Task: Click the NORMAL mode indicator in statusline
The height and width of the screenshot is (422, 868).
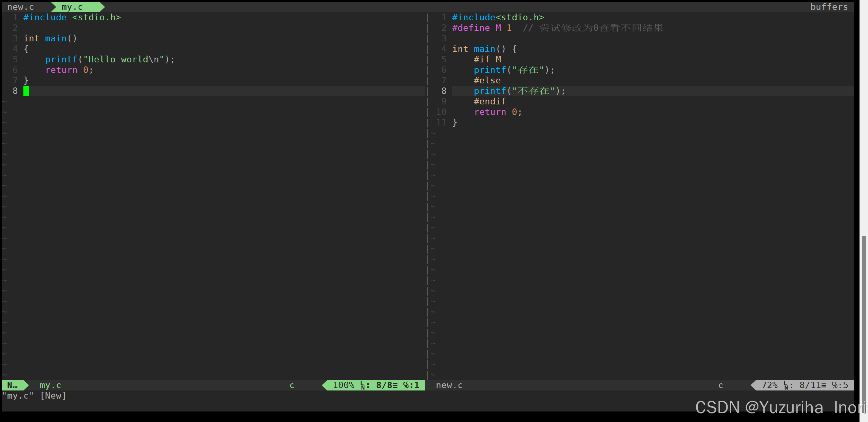Action: (13, 385)
